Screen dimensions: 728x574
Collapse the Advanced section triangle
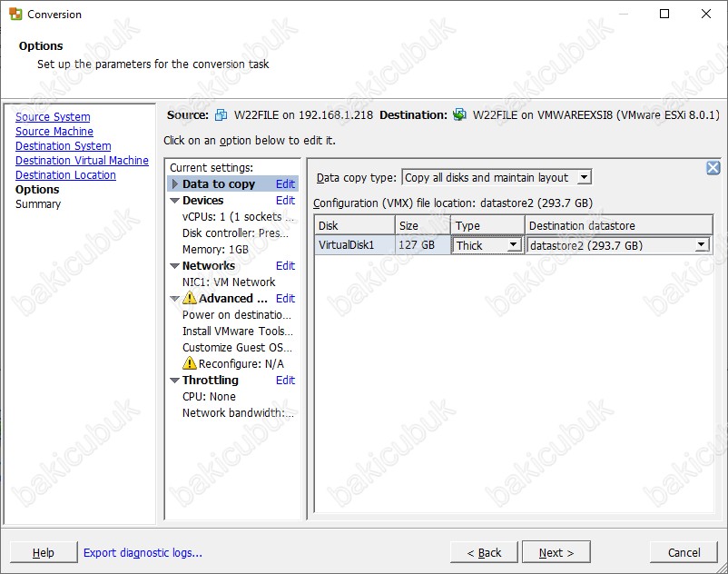(174, 299)
